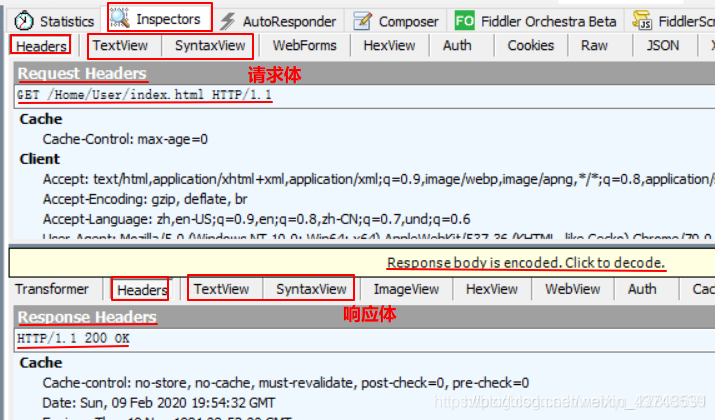
Task: Open the response ImageView tab
Action: pyautogui.click(x=406, y=289)
